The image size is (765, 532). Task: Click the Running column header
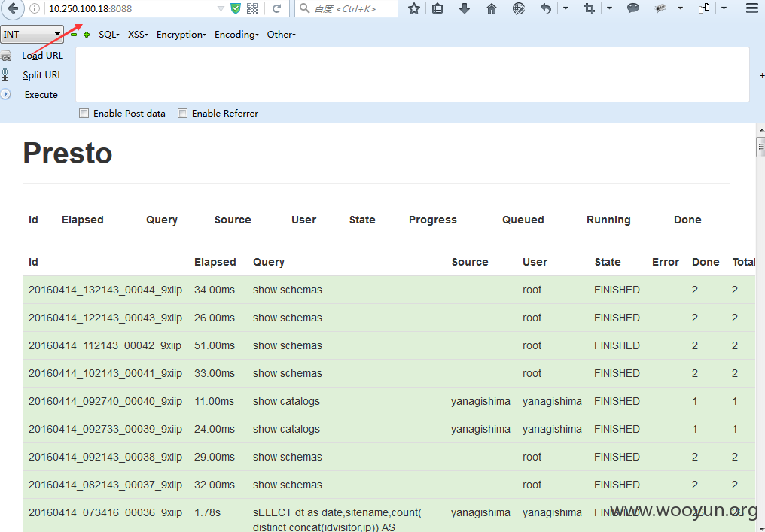click(x=608, y=220)
